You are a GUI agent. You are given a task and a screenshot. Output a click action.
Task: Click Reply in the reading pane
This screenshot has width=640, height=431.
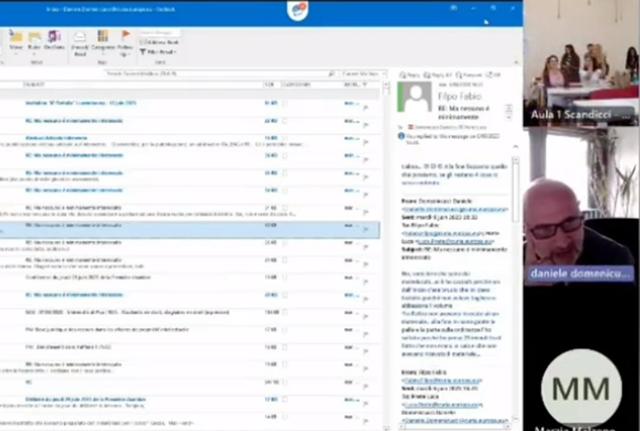click(410, 75)
